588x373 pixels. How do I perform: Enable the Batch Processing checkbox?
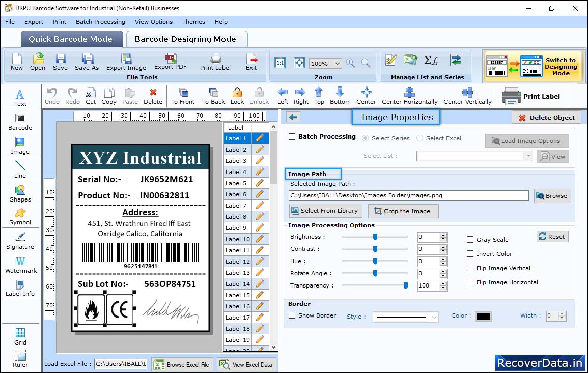click(292, 137)
